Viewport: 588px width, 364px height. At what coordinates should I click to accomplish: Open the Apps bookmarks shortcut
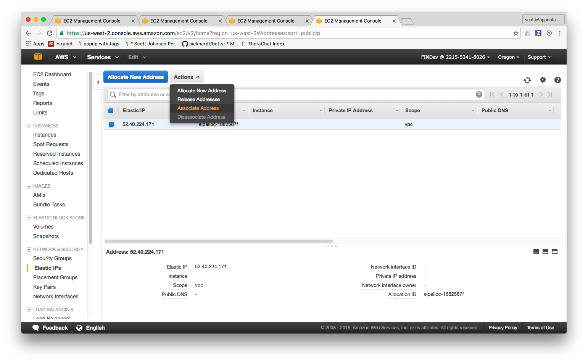(35, 44)
